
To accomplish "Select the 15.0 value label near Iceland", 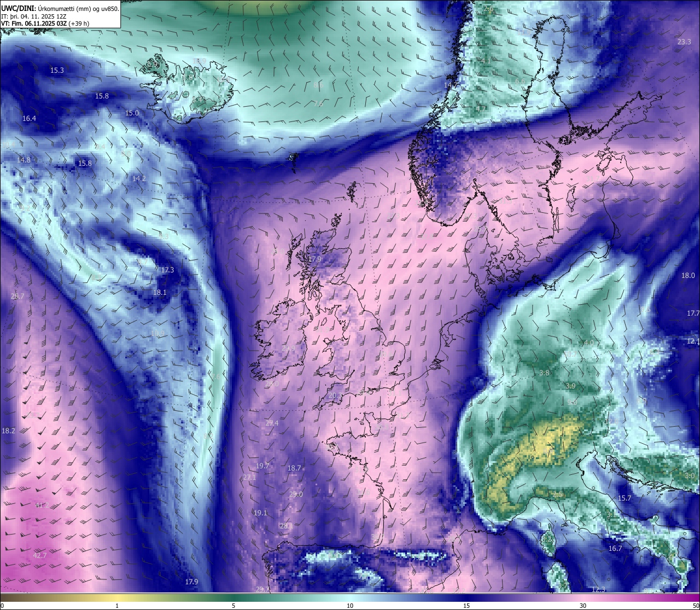I will (132, 113).
